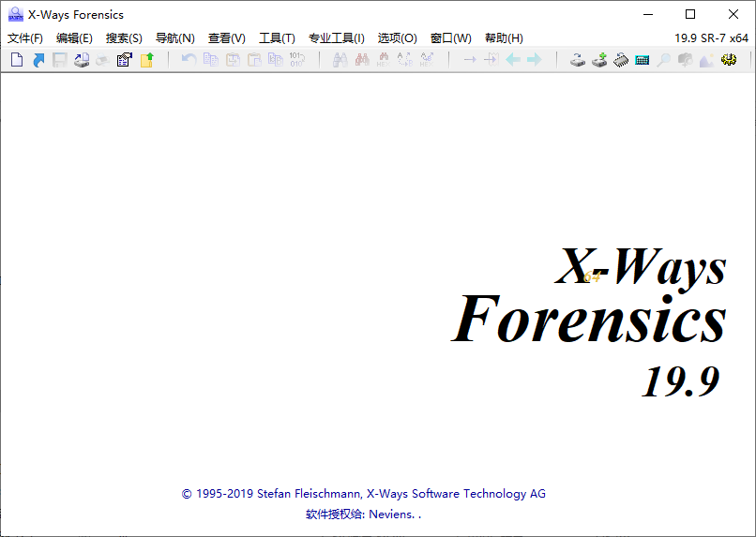Click the disk icon with green plus
The image size is (756, 537).
(x=599, y=60)
